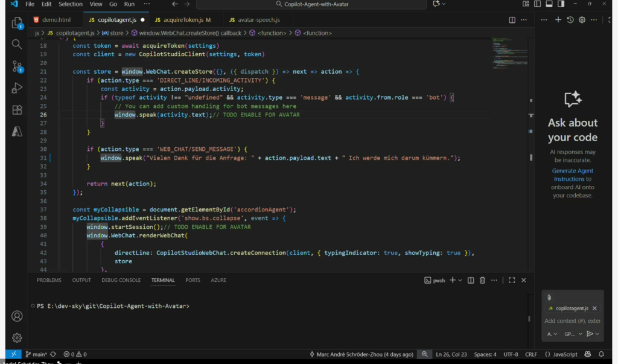
Task: Open chat history with the clock icon
Action: coord(570,20)
